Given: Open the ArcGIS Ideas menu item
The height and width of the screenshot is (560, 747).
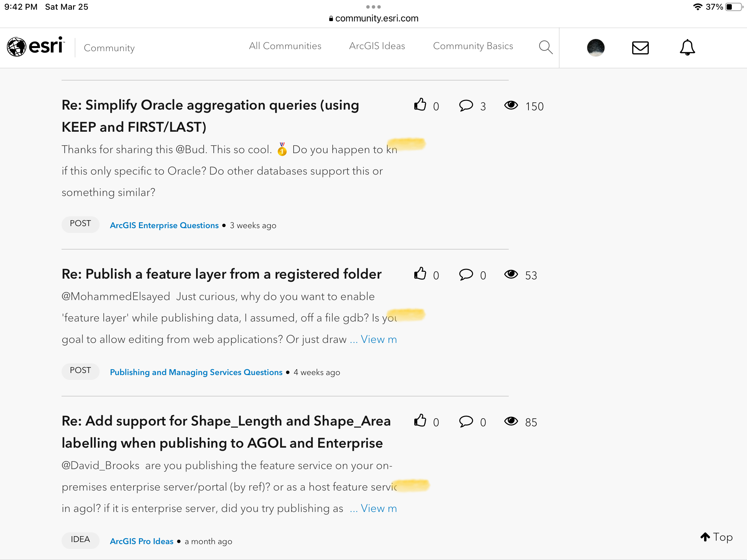Looking at the screenshot, I should [377, 46].
